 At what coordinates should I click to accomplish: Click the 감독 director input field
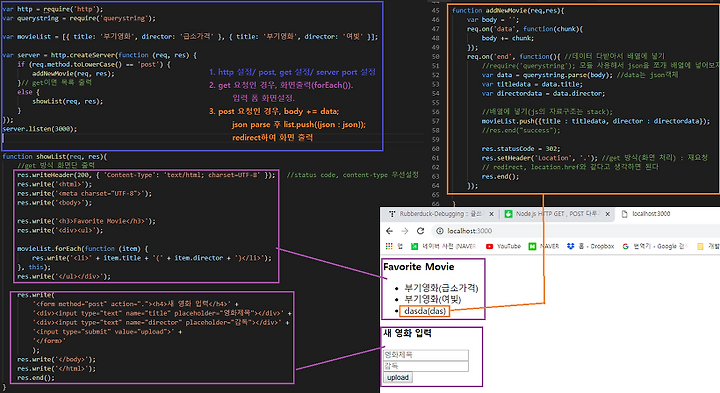click(x=426, y=366)
